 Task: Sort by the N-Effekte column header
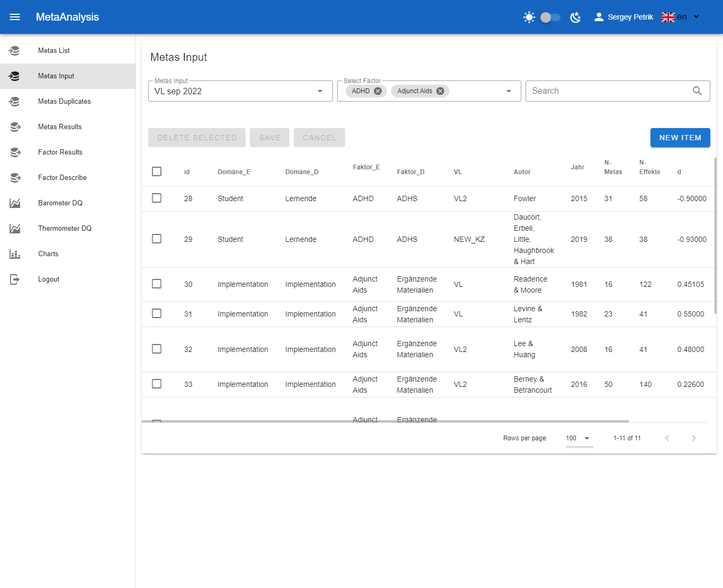pos(649,167)
